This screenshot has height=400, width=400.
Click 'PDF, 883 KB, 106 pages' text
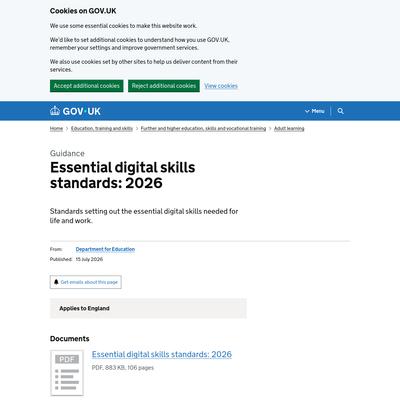coord(123,368)
